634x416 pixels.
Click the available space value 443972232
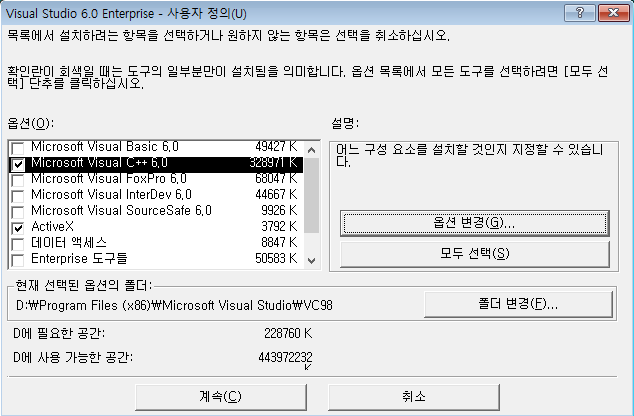point(285,358)
